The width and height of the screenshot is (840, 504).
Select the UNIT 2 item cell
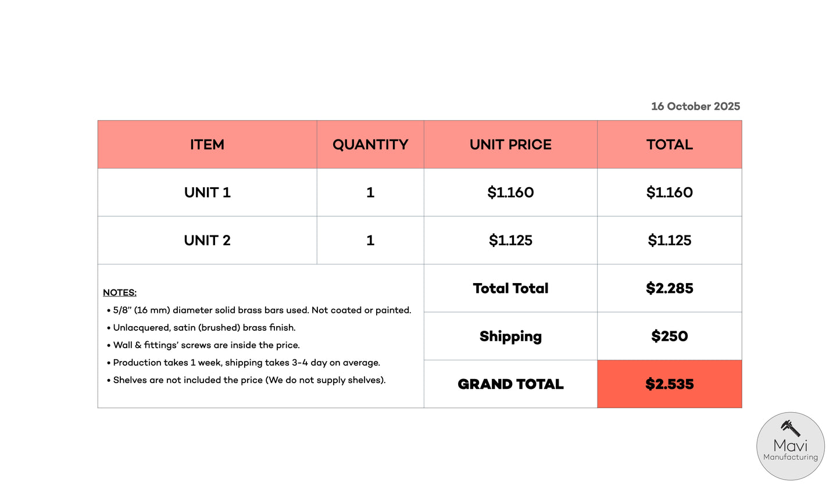pyautogui.click(x=207, y=240)
